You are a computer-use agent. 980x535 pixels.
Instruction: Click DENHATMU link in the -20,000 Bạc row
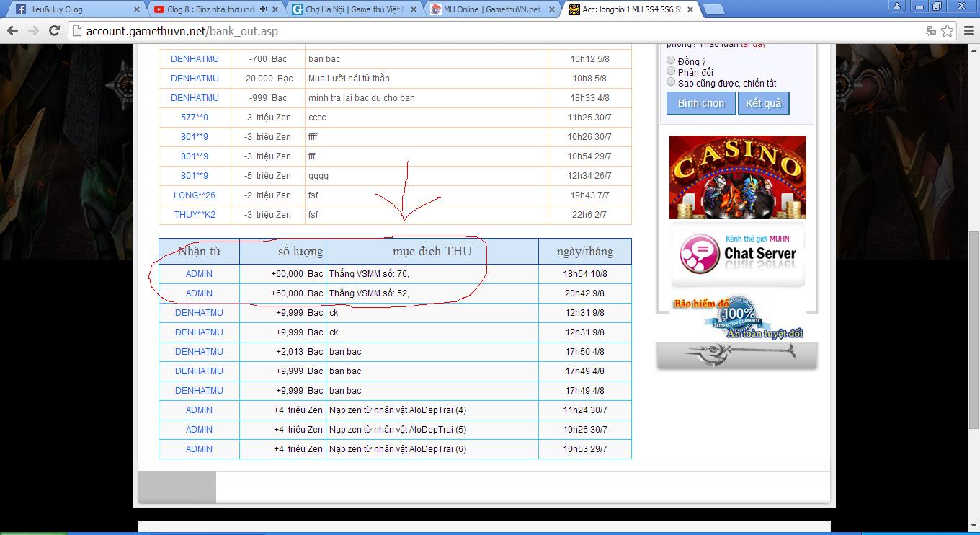pyautogui.click(x=195, y=78)
